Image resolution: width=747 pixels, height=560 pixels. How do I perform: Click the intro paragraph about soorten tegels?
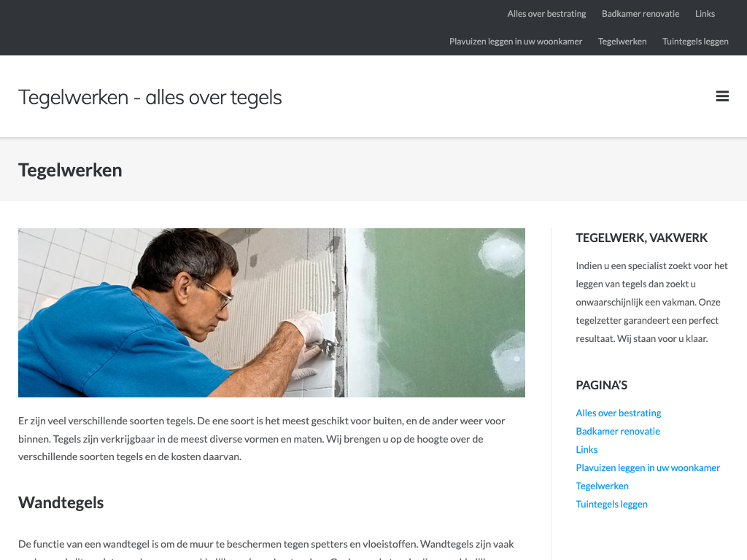(262, 438)
